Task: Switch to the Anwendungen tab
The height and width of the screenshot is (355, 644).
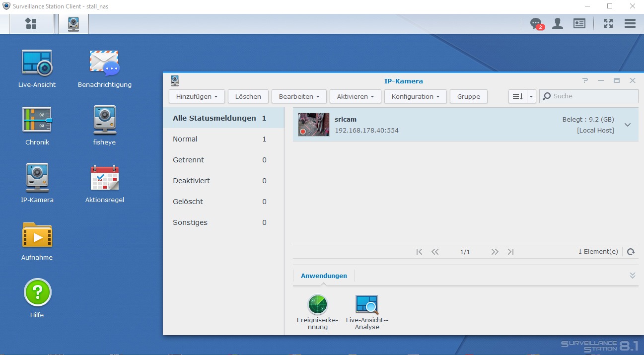Action: [324, 276]
